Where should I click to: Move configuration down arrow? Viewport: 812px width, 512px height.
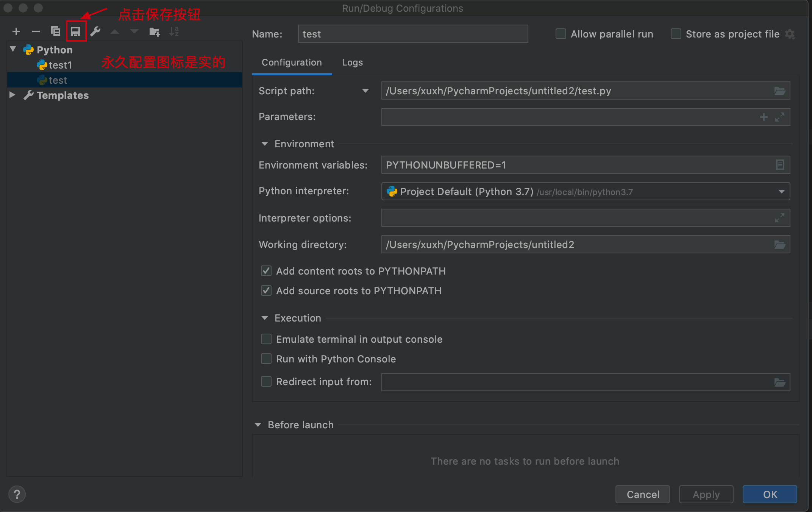pyautogui.click(x=134, y=32)
